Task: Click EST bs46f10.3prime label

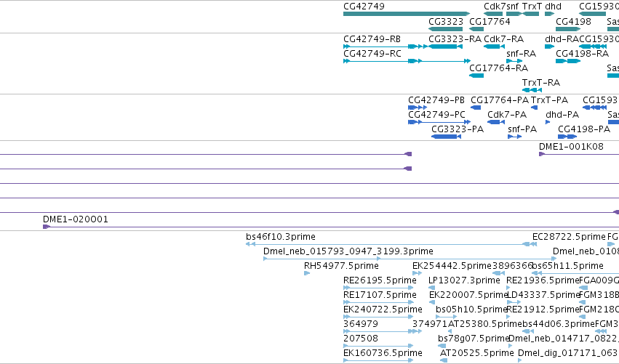Action: point(281,237)
